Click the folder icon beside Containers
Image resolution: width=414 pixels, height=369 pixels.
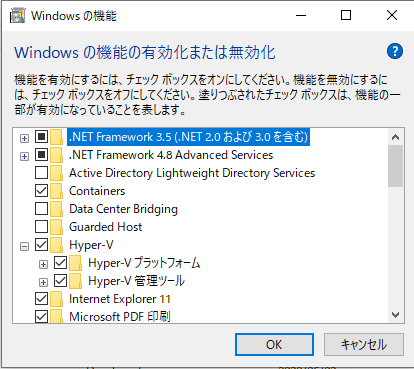tap(57, 191)
